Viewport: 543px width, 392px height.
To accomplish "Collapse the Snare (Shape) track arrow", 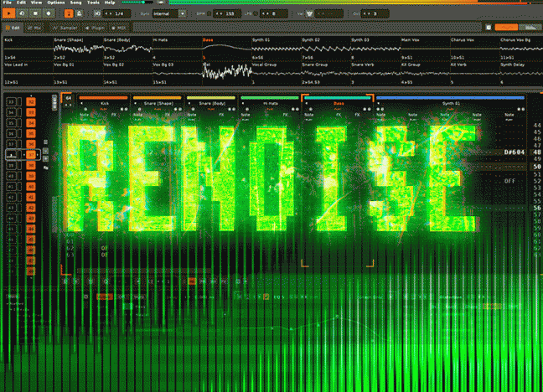I will 136,104.
